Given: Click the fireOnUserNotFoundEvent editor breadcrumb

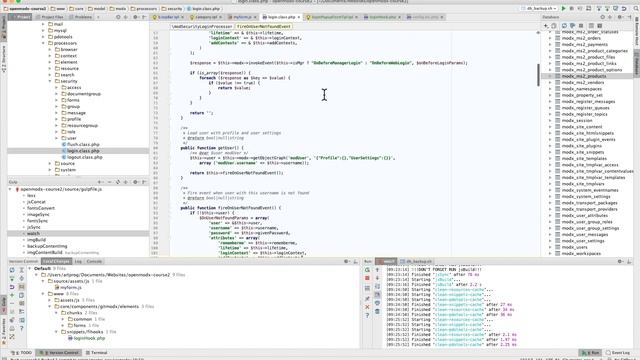Looking at the screenshot, I should [264, 26].
